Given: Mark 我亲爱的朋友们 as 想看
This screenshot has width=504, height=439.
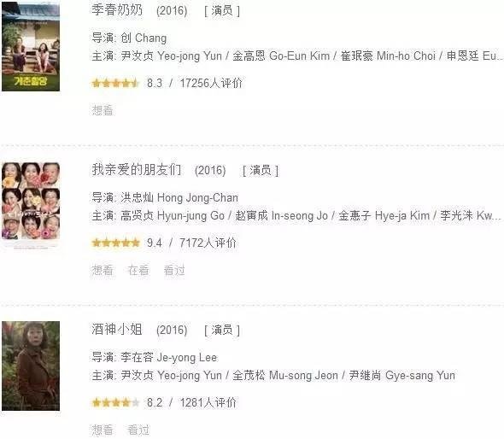Looking at the screenshot, I should (x=103, y=270).
